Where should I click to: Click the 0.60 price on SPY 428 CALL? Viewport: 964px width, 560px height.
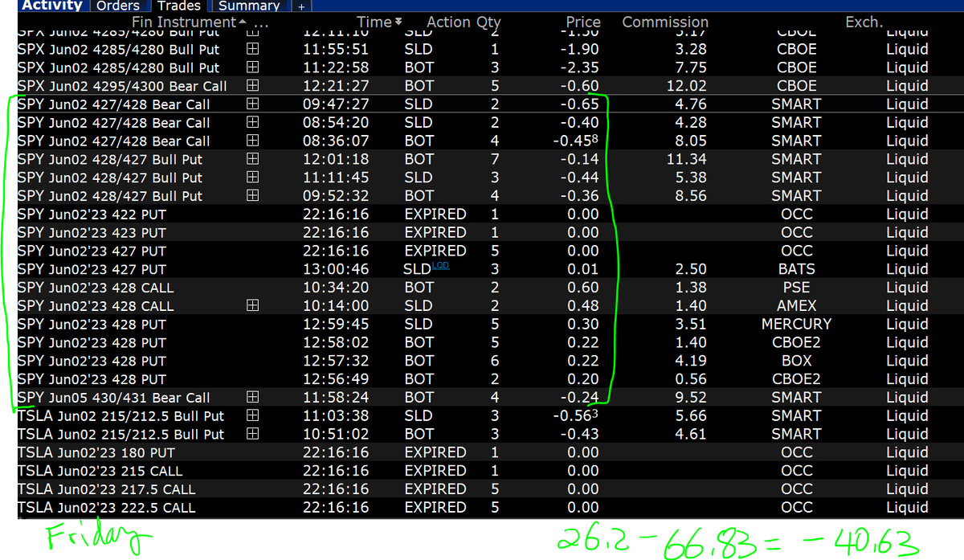tap(583, 288)
